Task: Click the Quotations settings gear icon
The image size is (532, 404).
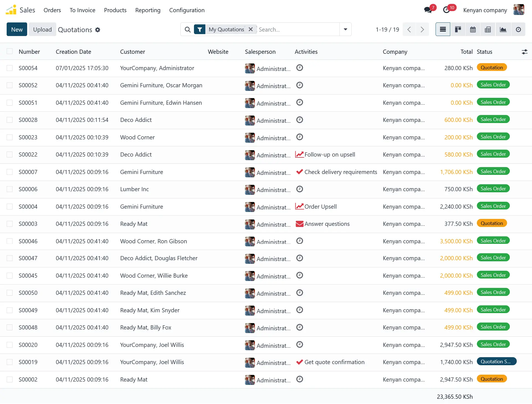Action: [x=98, y=30]
